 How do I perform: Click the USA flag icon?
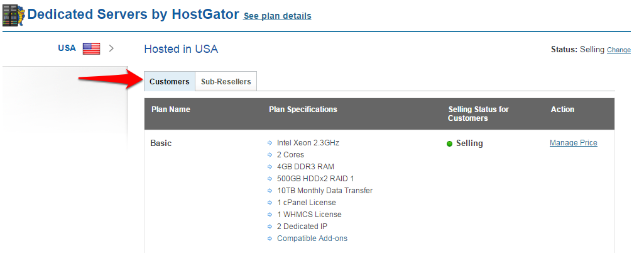pyautogui.click(x=91, y=48)
